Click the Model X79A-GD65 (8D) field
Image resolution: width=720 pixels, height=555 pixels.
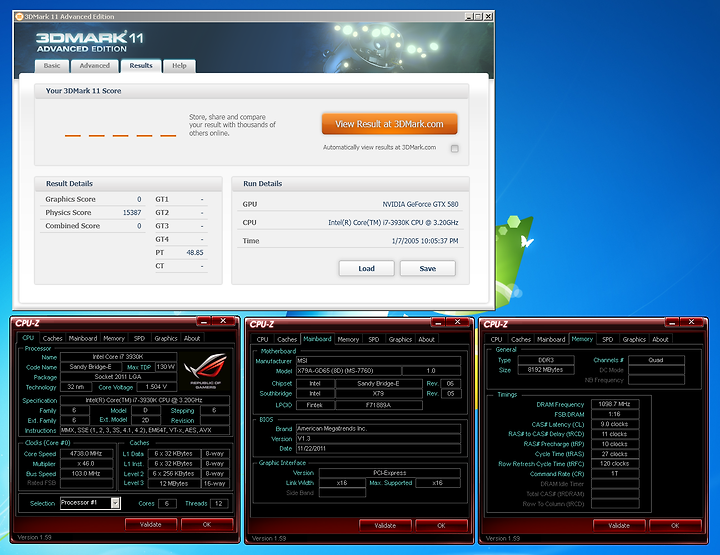pyautogui.click(x=348, y=371)
